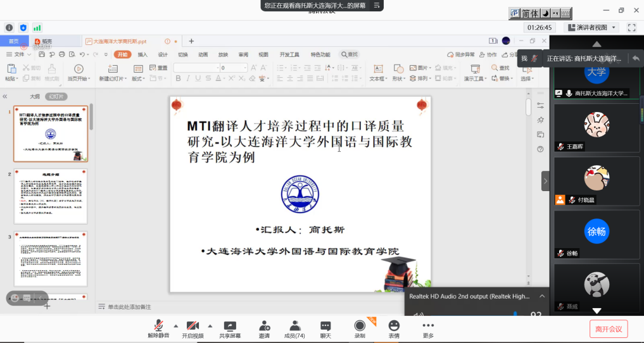Open the Animation ribbon tab

click(x=203, y=54)
